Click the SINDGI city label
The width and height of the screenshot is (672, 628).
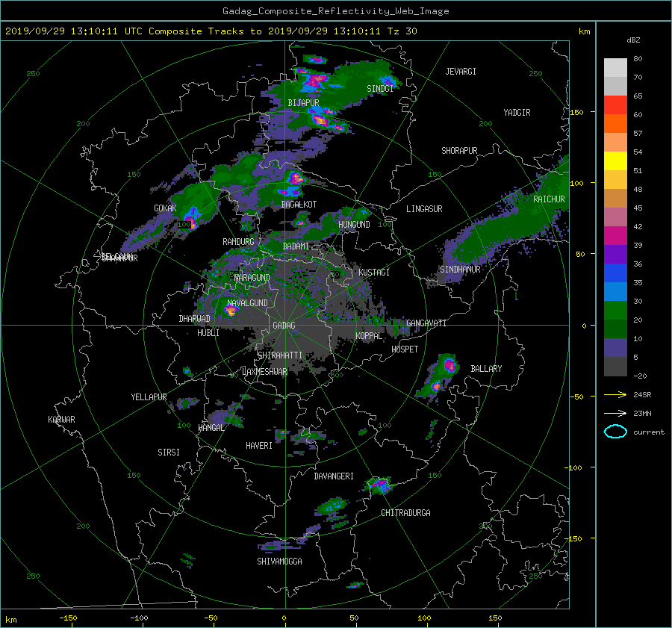[380, 89]
